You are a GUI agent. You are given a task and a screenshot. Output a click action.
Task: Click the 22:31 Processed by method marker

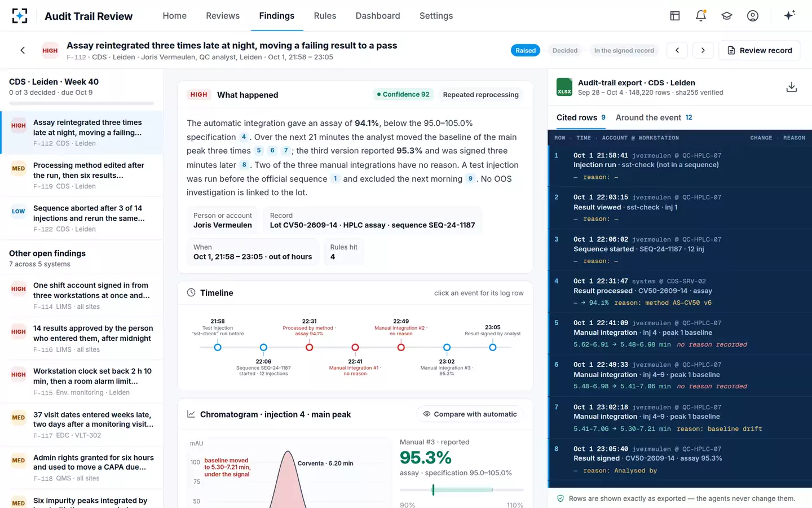[x=309, y=347]
